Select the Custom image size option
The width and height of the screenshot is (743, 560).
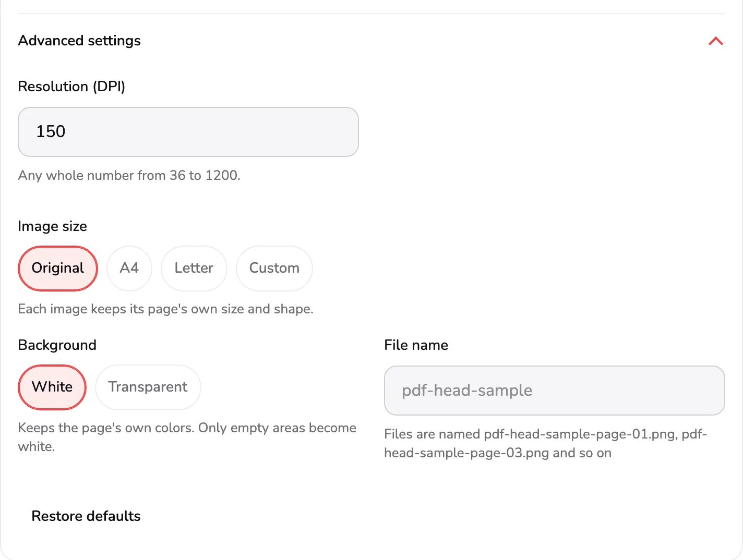pyautogui.click(x=274, y=269)
